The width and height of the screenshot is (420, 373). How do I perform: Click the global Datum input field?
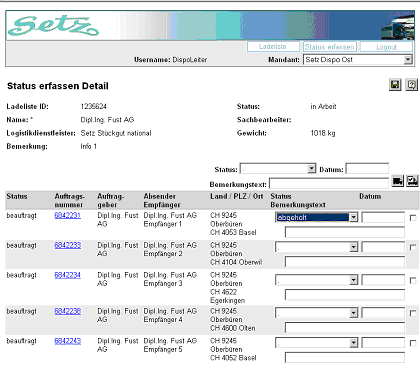point(367,169)
